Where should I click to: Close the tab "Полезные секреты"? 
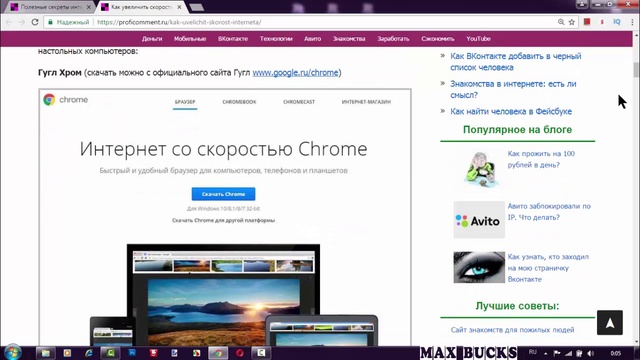click(x=89, y=7)
